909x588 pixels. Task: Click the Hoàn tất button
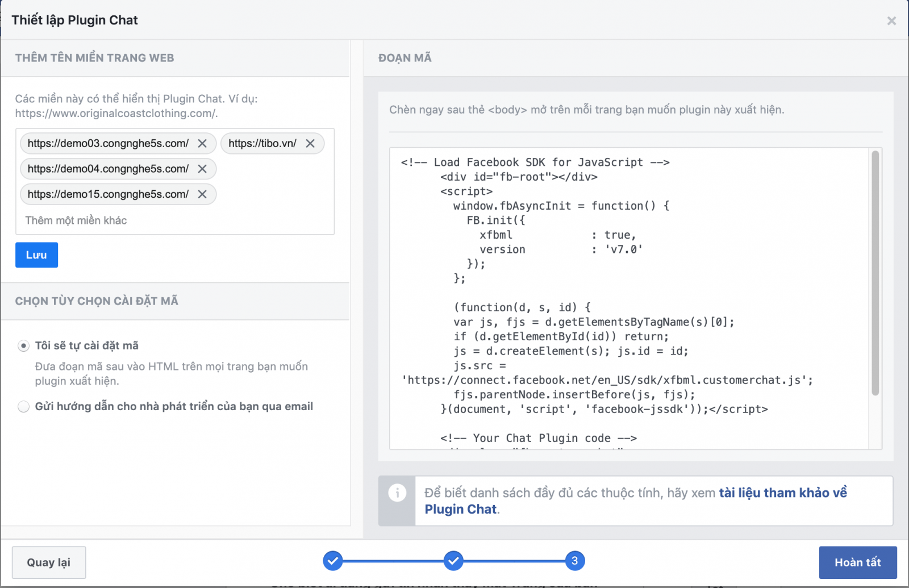tap(858, 562)
